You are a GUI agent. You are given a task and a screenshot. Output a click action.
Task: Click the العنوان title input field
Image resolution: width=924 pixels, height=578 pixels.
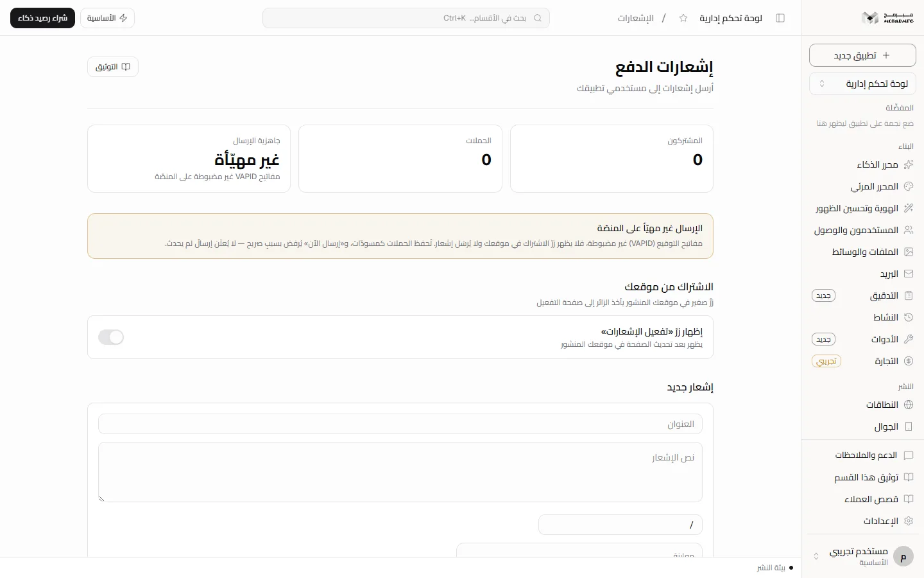(400, 424)
